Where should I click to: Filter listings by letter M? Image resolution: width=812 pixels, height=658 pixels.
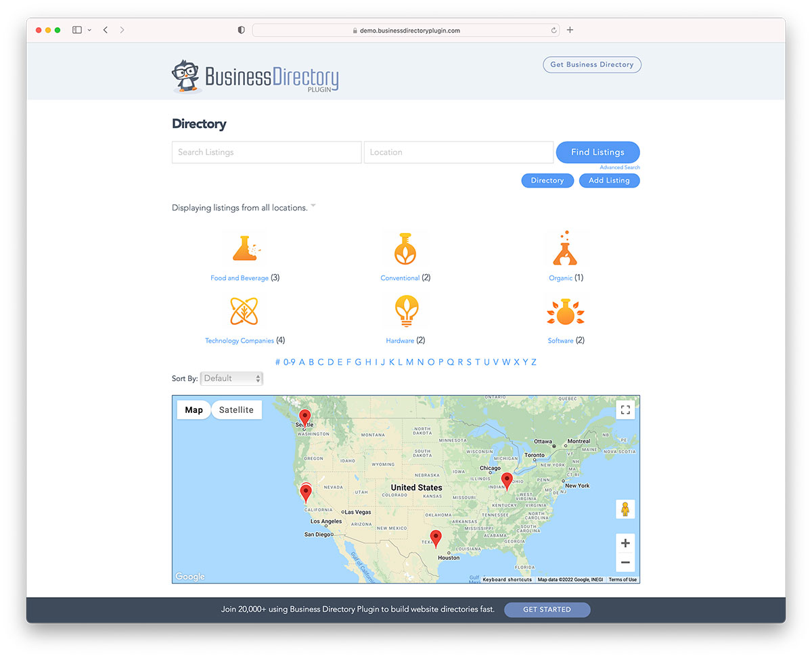(409, 362)
